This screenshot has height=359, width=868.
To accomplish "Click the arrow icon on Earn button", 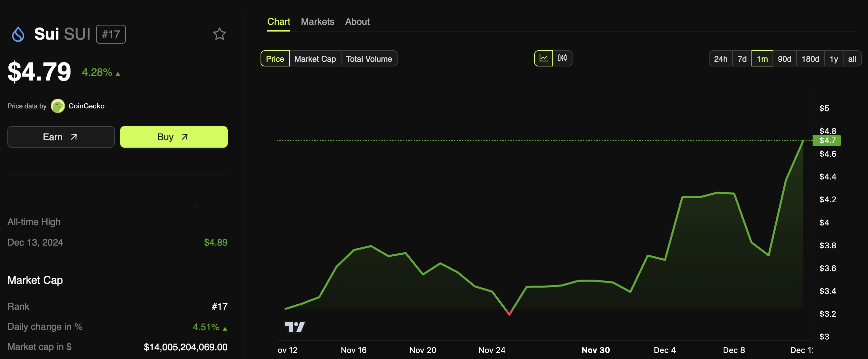I will coord(74,137).
